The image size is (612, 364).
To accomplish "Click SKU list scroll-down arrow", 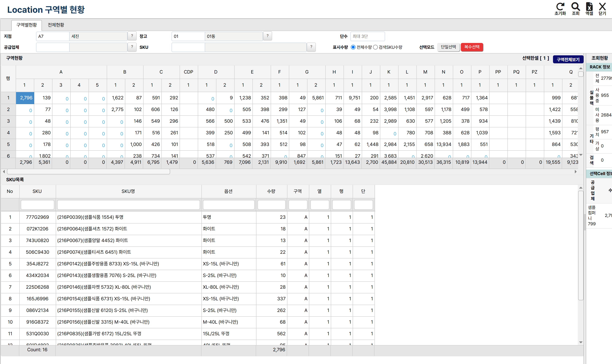I will click(581, 342).
